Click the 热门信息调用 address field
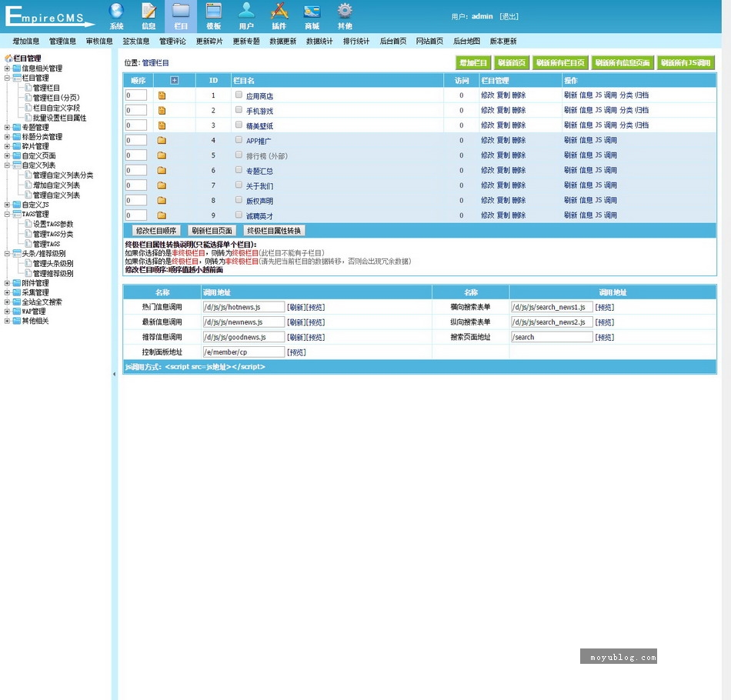This screenshot has height=700, width=731. click(243, 307)
